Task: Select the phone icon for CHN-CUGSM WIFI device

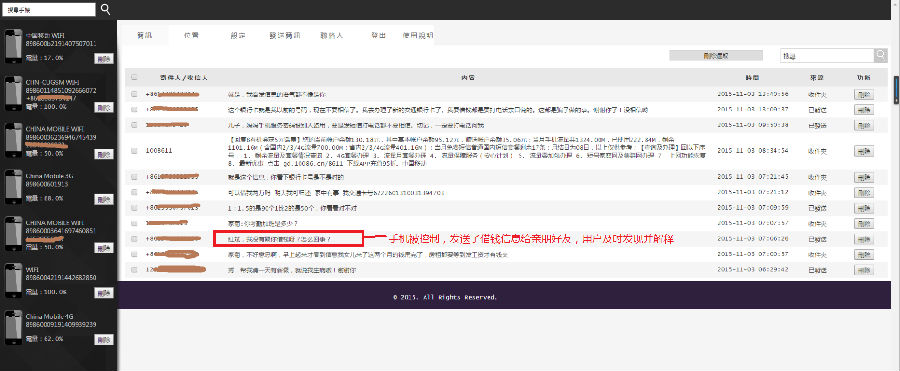Action: (13, 95)
